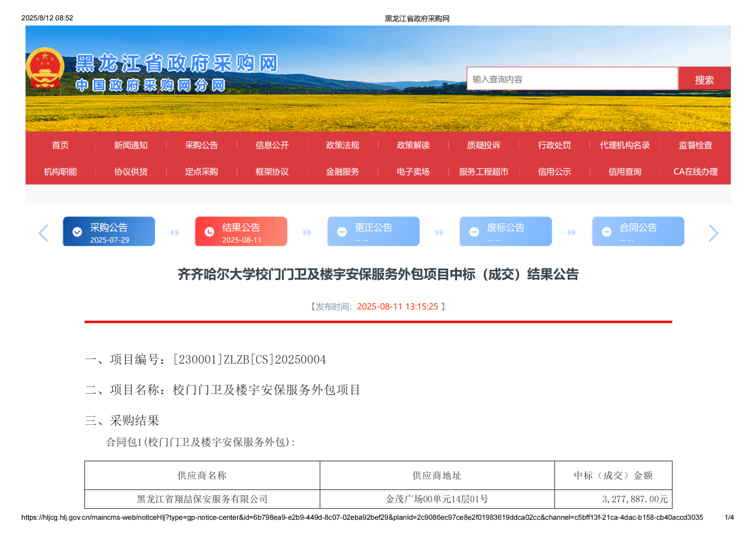The width and height of the screenshot is (756, 534).
Task: Open 信用查询 navigation link
Action: [x=625, y=172]
